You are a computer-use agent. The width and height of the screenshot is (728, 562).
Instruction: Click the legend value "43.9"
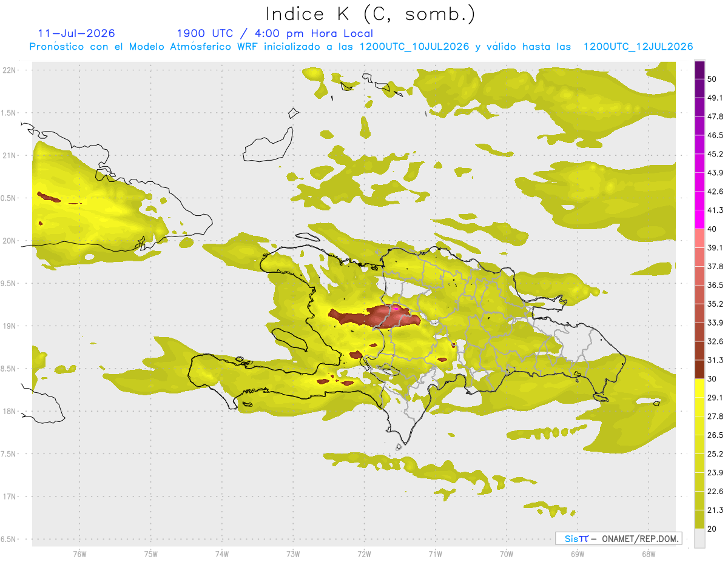point(716,173)
